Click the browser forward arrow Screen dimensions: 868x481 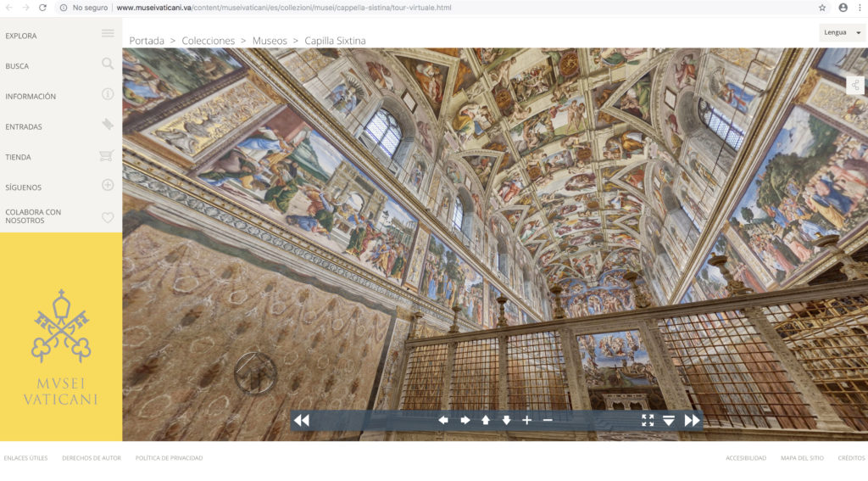pyautogui.click(x=25, y=8)
